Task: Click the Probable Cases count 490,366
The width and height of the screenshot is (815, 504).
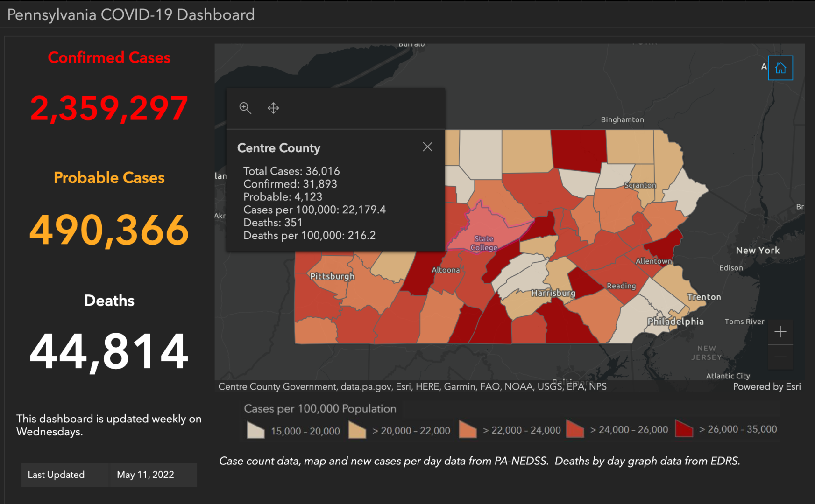Action: pyautogui.click(x=109, y=230)
